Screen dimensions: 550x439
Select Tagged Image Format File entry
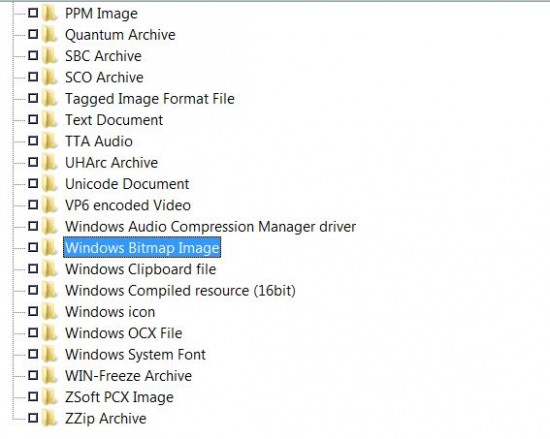click(x=150, y=99)
